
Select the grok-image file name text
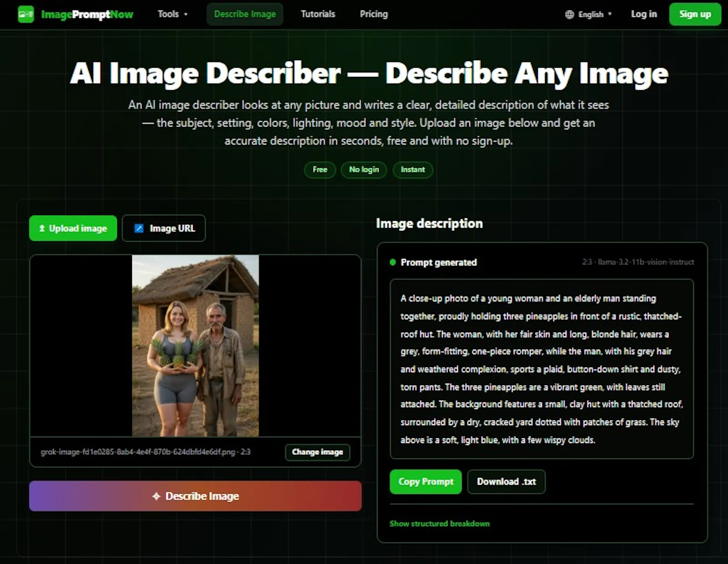point(145,452)
